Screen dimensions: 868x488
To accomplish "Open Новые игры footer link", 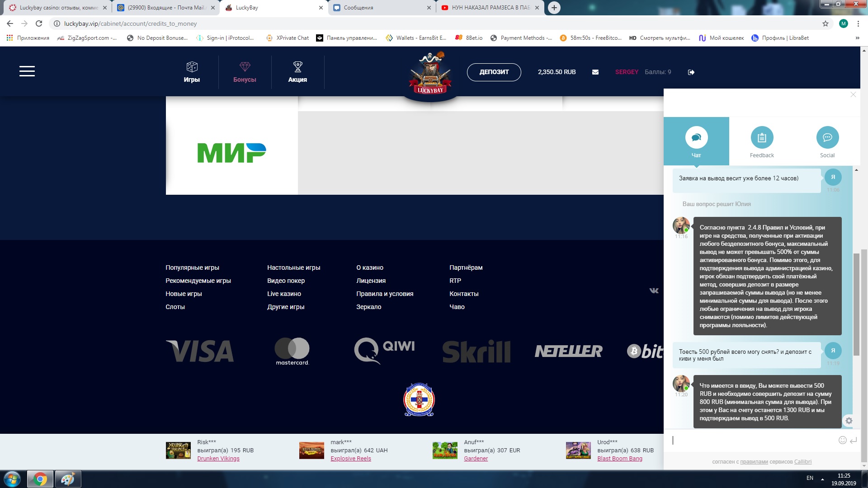I will (x=184, y=294).
